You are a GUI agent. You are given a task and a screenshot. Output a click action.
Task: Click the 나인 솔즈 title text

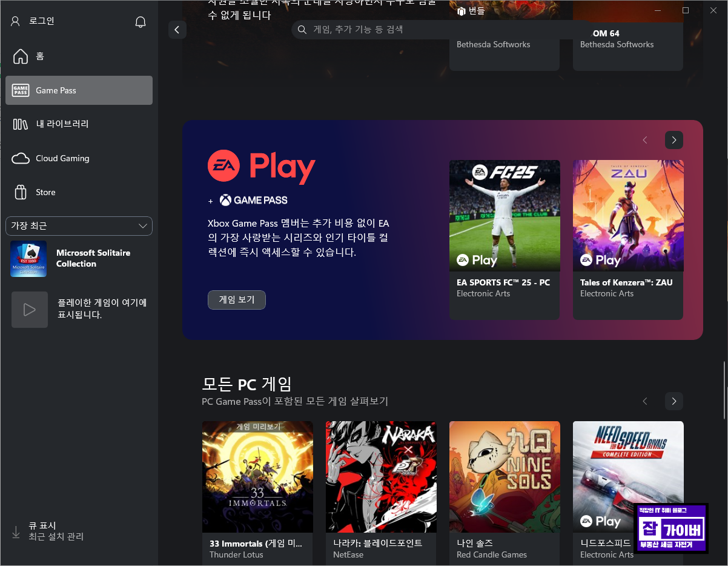(475, 544)
